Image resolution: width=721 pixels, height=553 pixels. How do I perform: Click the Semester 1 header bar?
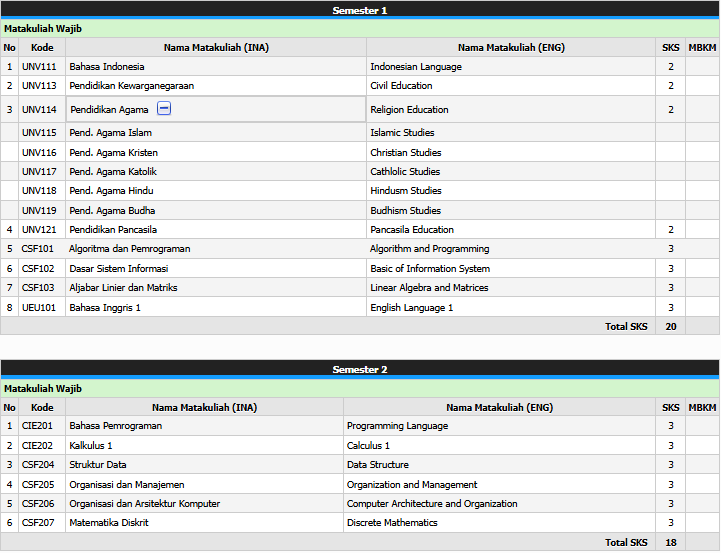(360, 10)
